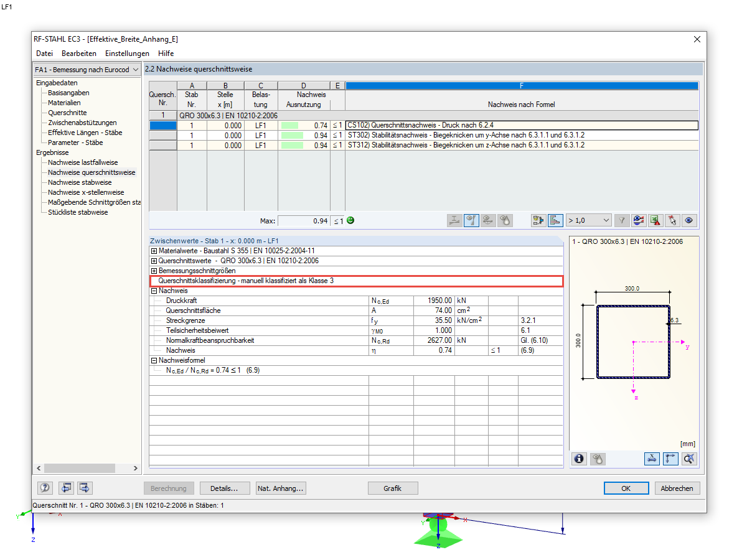Open the design case selection icon
The image size is (747, 560).
539,220
